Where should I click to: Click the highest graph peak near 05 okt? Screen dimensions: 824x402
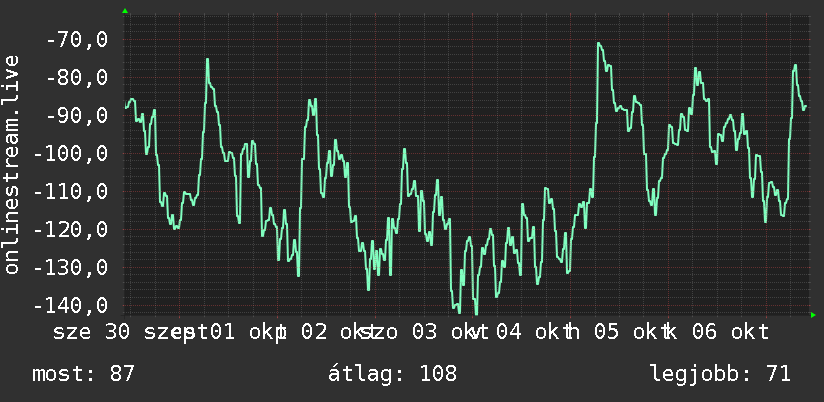tap(599, 44)
